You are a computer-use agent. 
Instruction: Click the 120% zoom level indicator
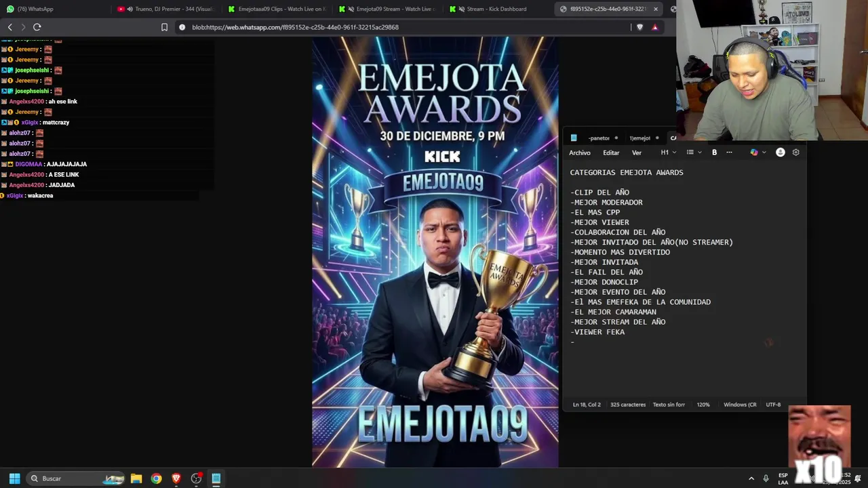pyautogui.click(x=703, y=405)
